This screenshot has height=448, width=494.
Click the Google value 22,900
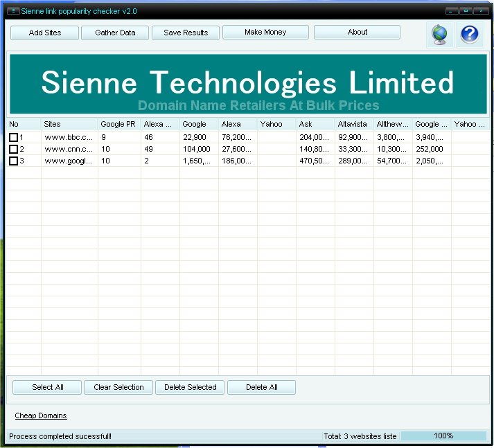pyautogui.click(x=195, y=137)
